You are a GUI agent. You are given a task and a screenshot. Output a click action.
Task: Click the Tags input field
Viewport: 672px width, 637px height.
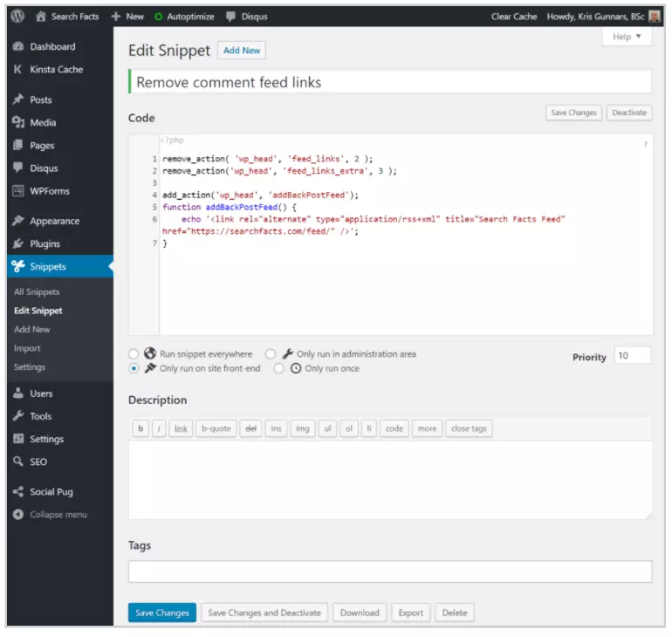390,572
